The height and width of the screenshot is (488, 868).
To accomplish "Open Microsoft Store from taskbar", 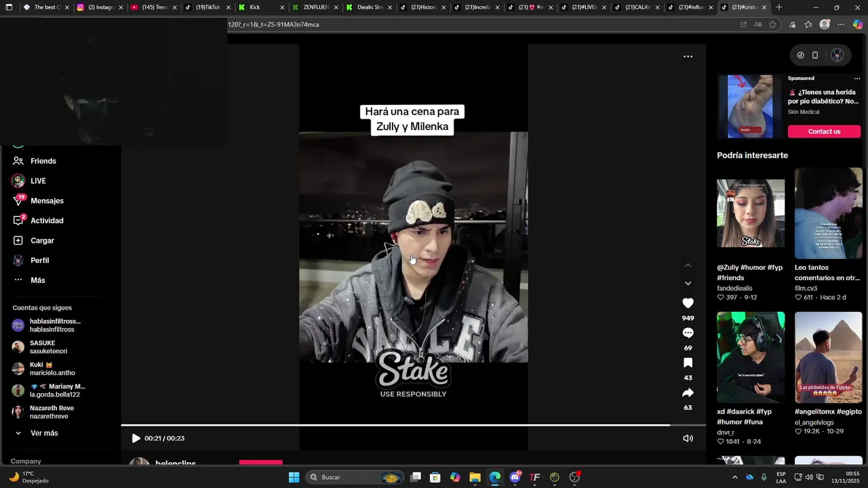I will click(435, 477).
